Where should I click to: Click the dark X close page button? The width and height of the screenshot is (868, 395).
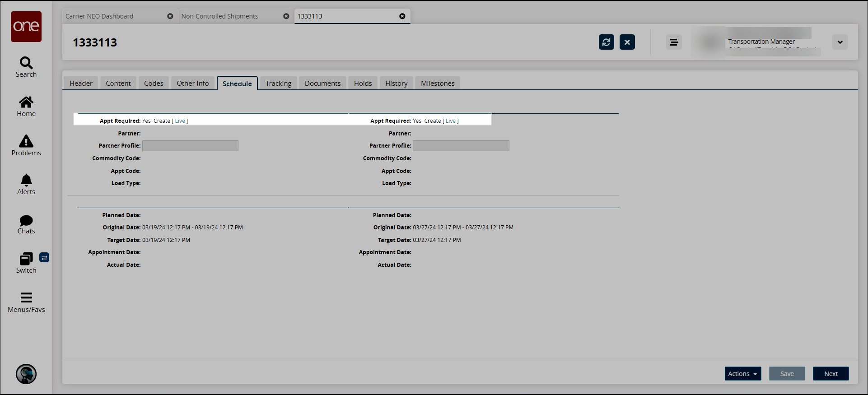[627, 42]
